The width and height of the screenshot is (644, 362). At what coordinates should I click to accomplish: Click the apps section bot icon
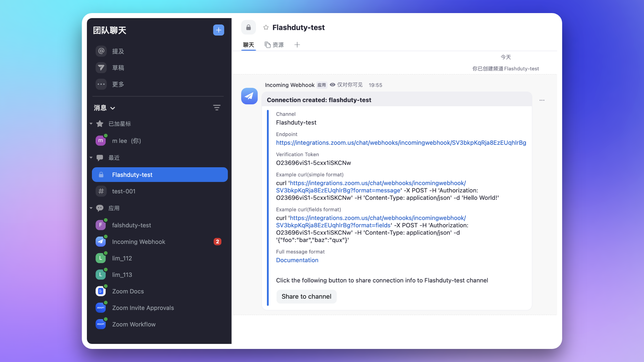(100, 208)
